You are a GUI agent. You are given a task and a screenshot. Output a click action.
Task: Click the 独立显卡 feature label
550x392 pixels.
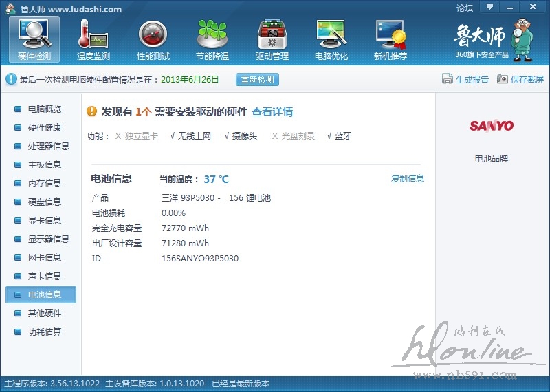coord(142,135)
